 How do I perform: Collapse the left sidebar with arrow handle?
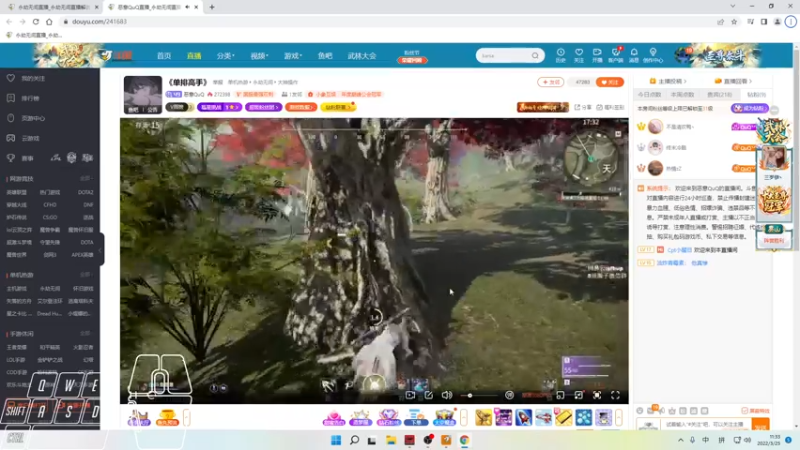tap(101, 249)
